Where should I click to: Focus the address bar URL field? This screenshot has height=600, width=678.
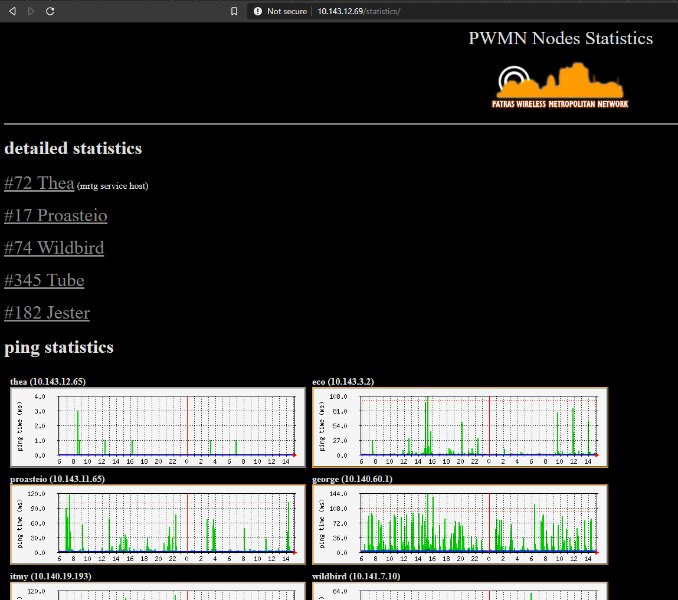click(x=450, y=10)
